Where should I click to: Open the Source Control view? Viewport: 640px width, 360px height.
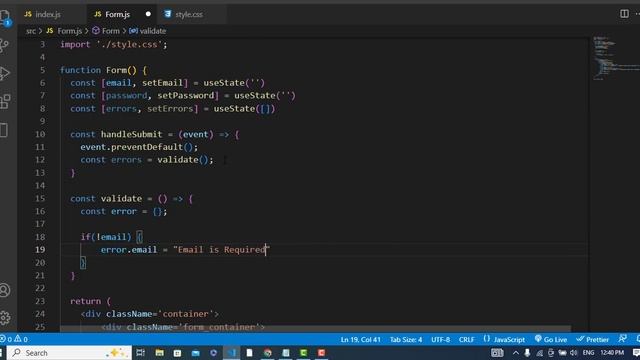4,45
